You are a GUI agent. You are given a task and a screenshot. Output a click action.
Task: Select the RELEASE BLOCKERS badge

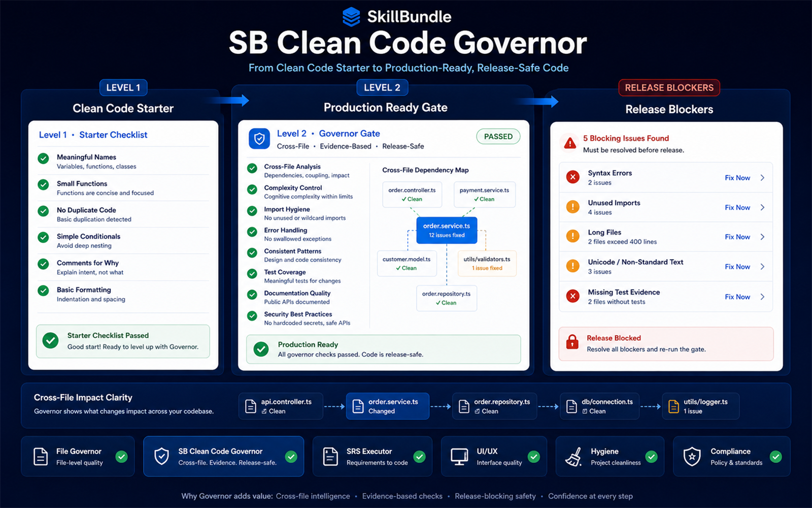[x=669, y=87]
